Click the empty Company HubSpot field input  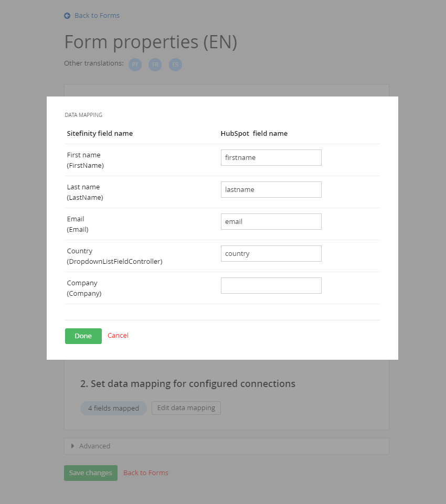271,285
